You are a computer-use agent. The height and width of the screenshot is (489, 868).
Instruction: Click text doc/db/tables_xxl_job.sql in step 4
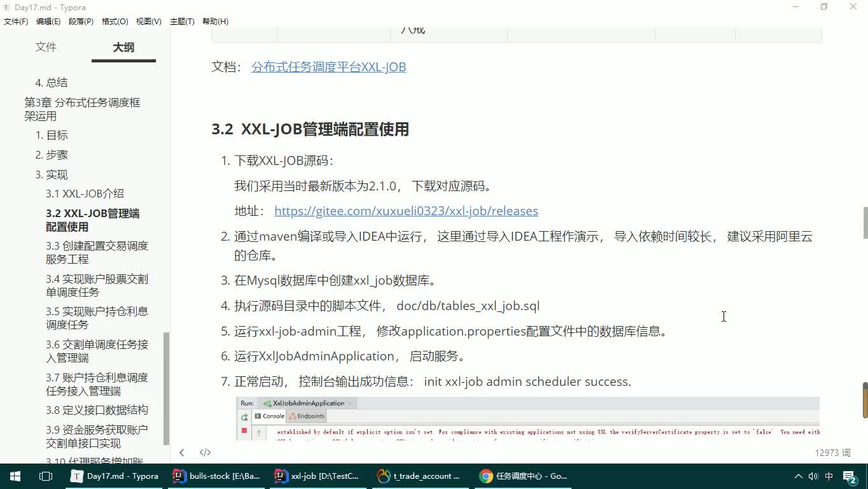tap(468, 306)
